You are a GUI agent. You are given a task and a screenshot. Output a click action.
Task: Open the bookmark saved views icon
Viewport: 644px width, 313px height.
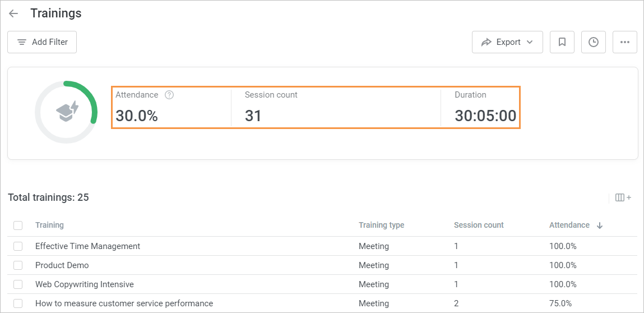(x=562, y=42)
